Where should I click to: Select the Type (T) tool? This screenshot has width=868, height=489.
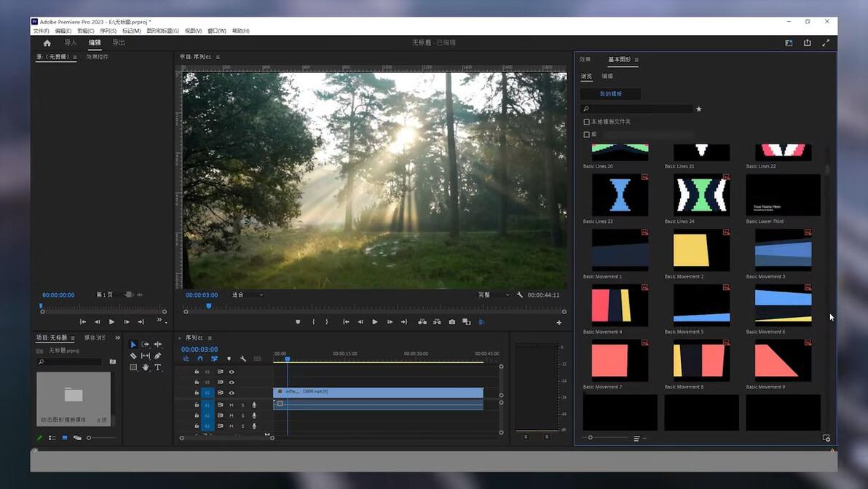point(158,367)
